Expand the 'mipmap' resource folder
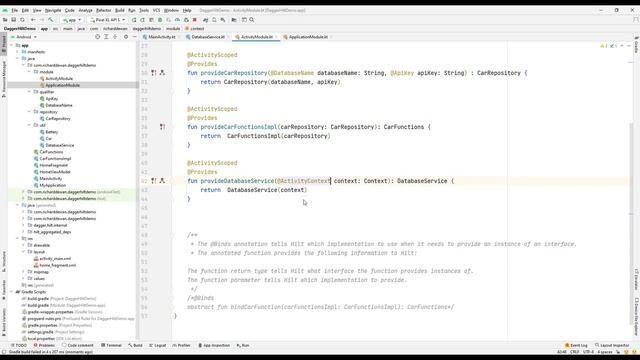 click(x=23, y=272)
